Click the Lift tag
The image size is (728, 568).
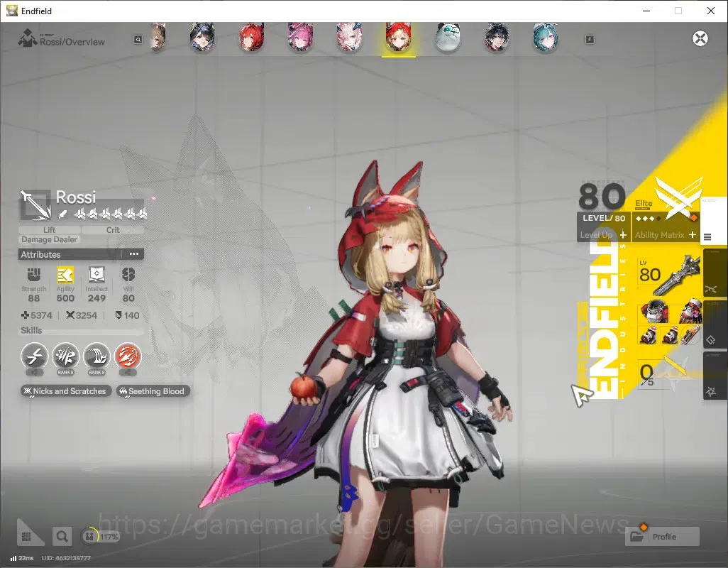click(x=49, y=230)
